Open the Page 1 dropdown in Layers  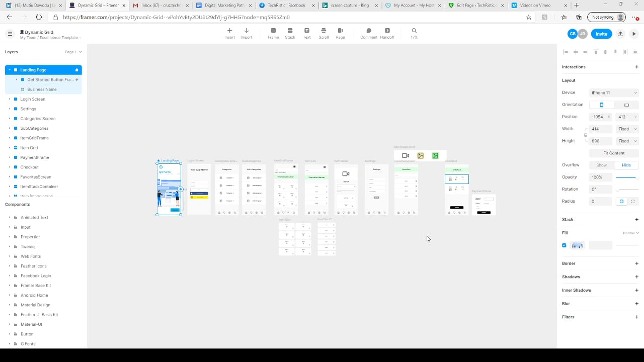[x=73, y=52]
